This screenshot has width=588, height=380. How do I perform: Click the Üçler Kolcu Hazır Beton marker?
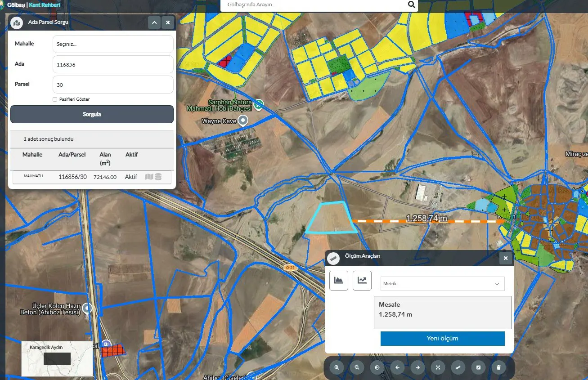[87, 308]
